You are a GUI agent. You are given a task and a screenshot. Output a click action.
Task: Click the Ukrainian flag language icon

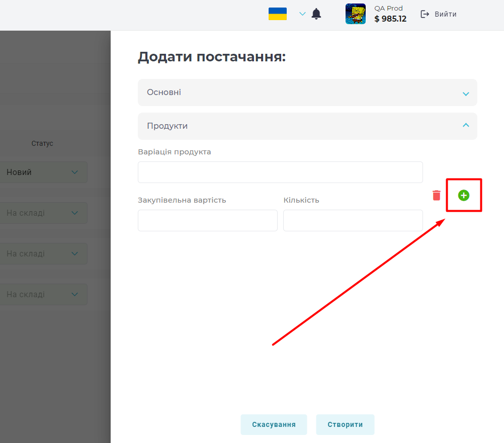click(x=278, y=14)
